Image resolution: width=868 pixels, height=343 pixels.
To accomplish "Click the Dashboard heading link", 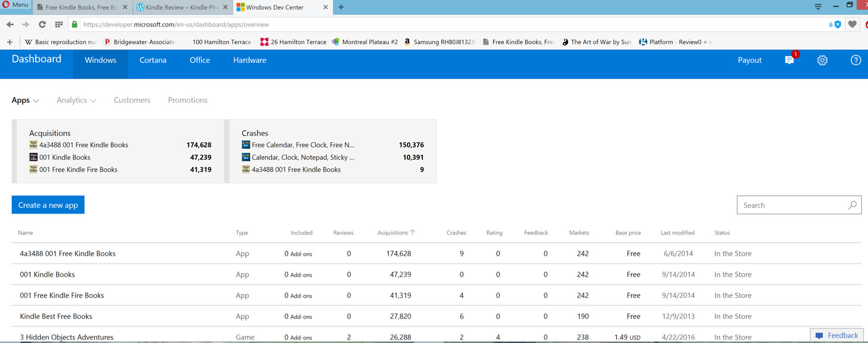I will (x=36, y=59).
